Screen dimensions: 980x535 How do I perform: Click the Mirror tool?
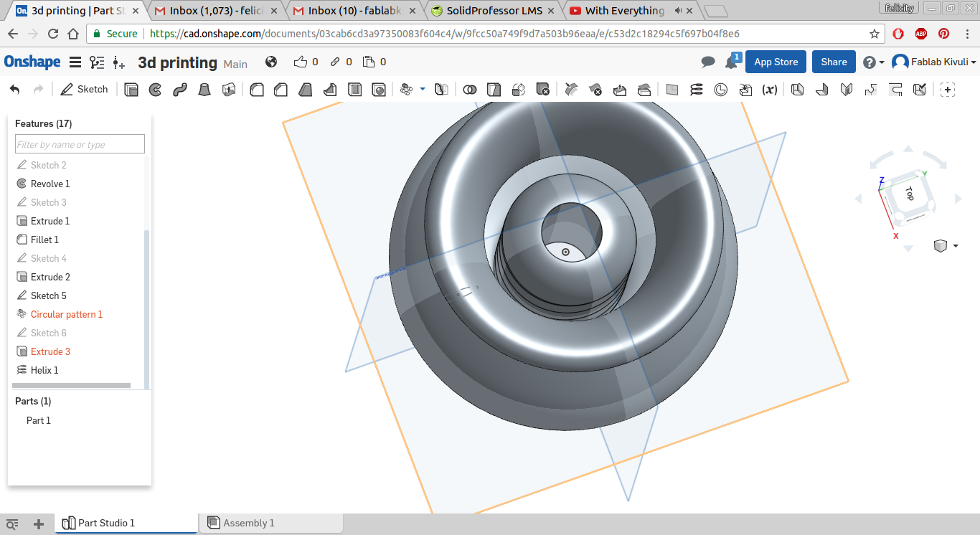click(x=442, y=90)
